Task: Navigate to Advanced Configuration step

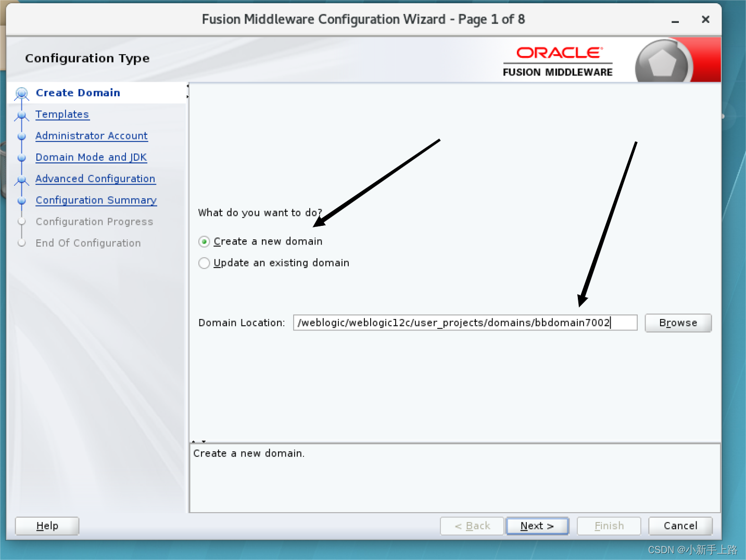Action: pyautogui.click(x=95, y=179)
